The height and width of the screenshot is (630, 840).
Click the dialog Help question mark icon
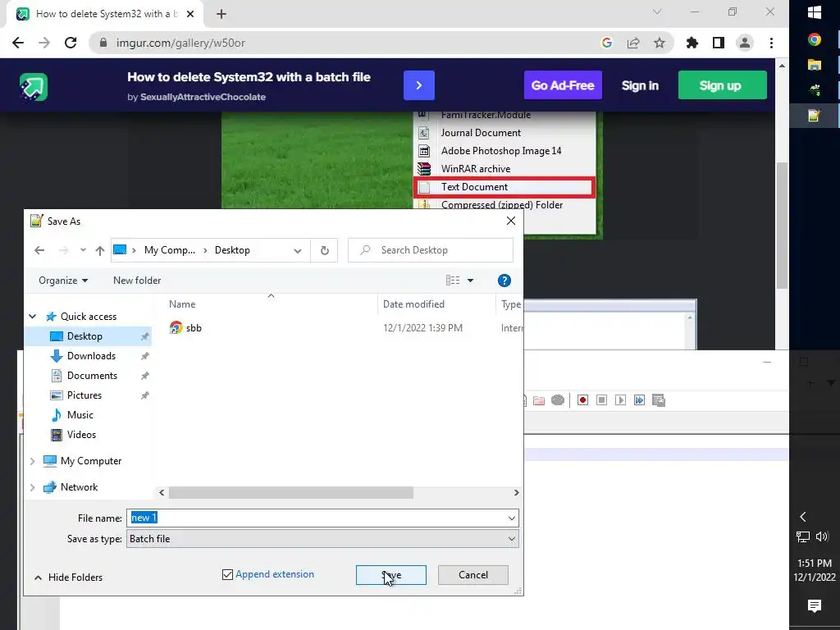pyautogui.click(x=504, y=281)
